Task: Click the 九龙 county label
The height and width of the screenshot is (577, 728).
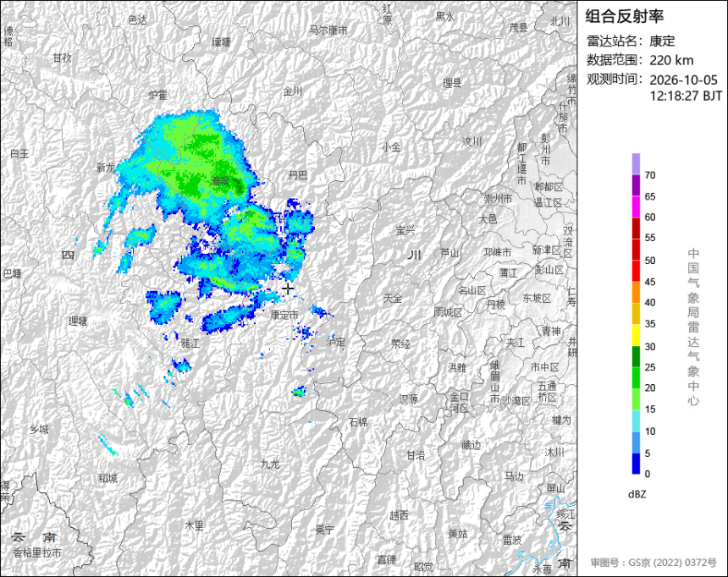Action: point(270,464)
